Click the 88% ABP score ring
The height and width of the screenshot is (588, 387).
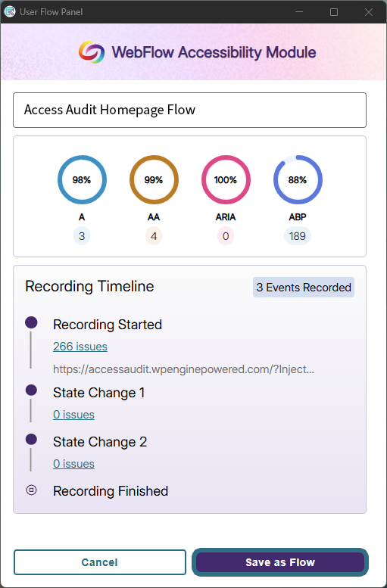tap(298, 179)
